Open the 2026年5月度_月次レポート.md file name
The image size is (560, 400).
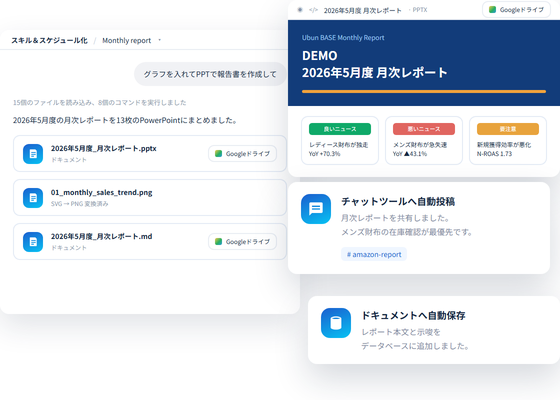point(101,236)
